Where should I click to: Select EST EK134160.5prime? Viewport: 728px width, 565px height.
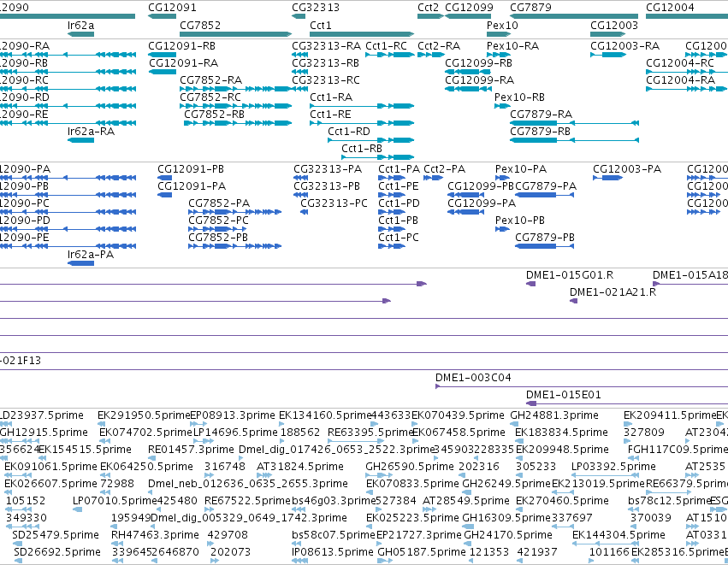click(281, 424)
